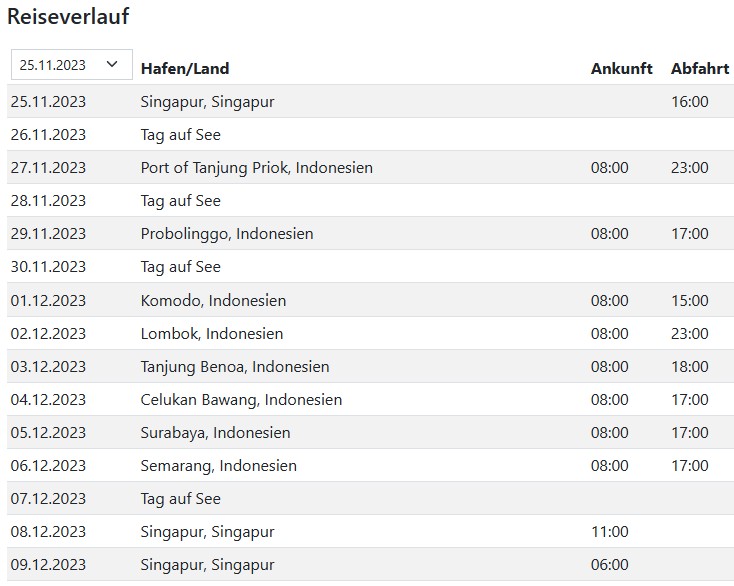Image resolution: width=734 pixels, height=586 pixels.
Task: Click Lombok, Indonesien port name
Action: tap(212, 334)
